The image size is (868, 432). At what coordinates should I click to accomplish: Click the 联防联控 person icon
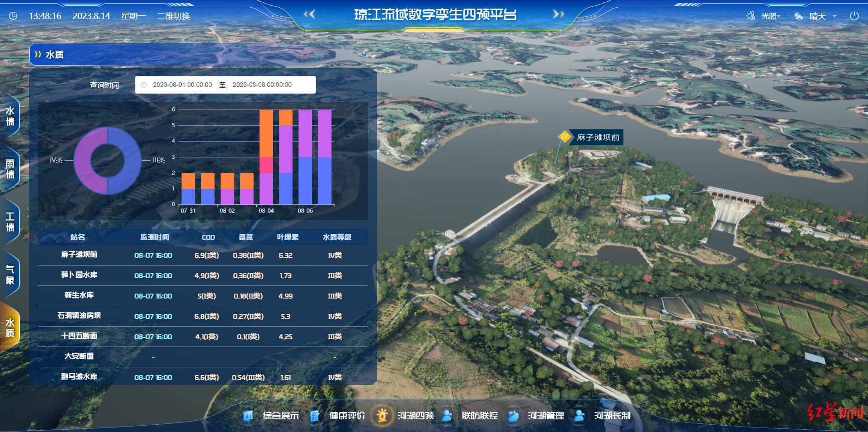coord(447,415)
